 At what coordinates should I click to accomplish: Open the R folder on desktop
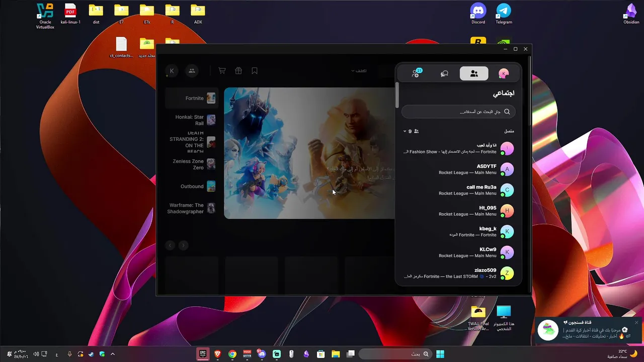point(172,15)
